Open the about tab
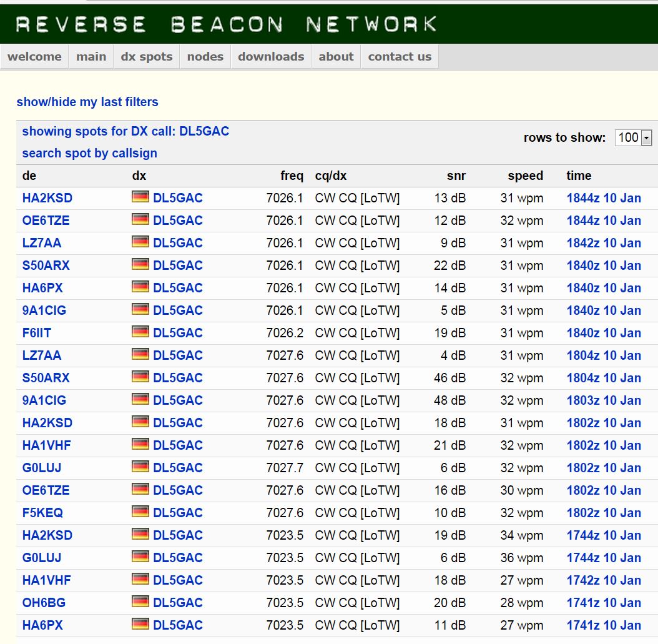 pos(336,57)
